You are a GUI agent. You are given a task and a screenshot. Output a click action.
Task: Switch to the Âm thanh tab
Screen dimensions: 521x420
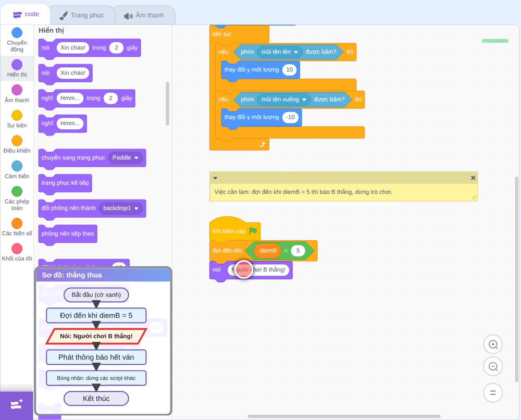144,15
